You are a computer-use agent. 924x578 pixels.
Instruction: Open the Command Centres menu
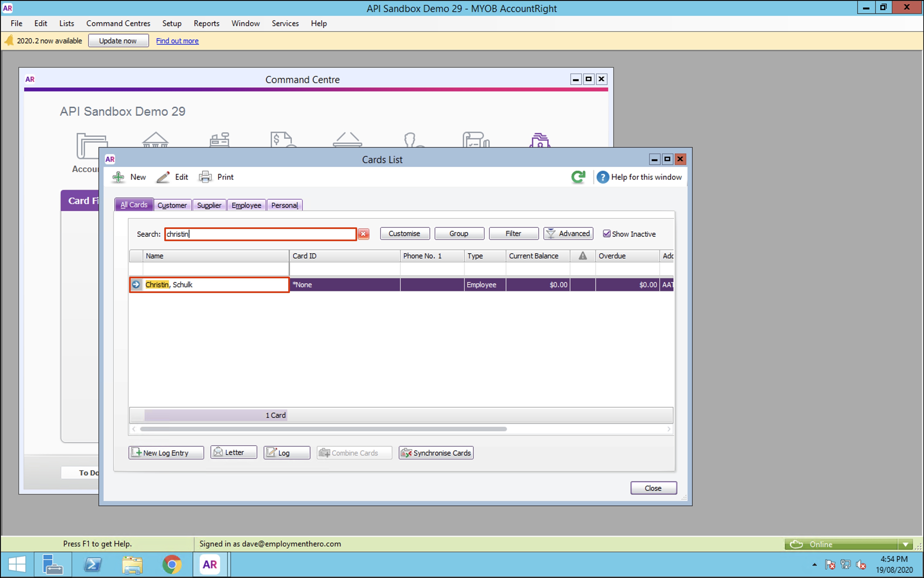(118, 23)
